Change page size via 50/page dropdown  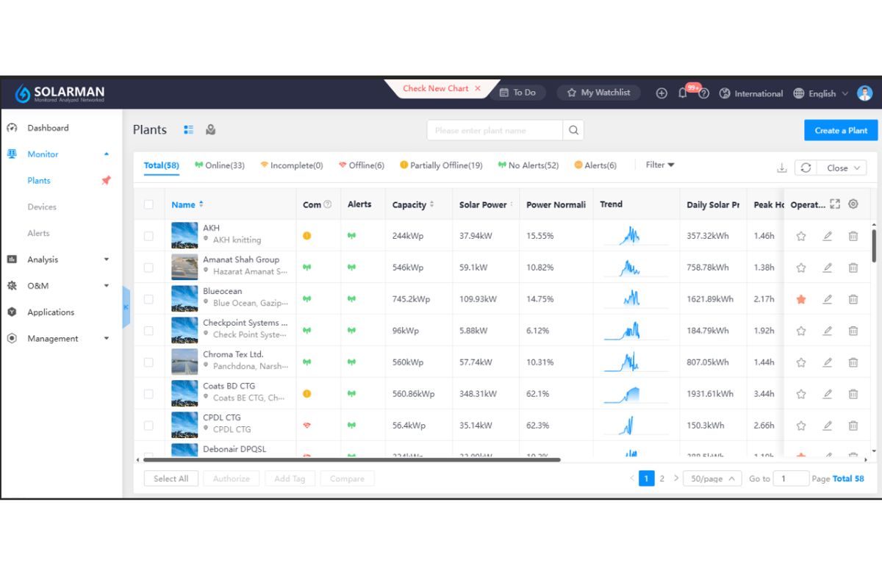pos(712,478)
